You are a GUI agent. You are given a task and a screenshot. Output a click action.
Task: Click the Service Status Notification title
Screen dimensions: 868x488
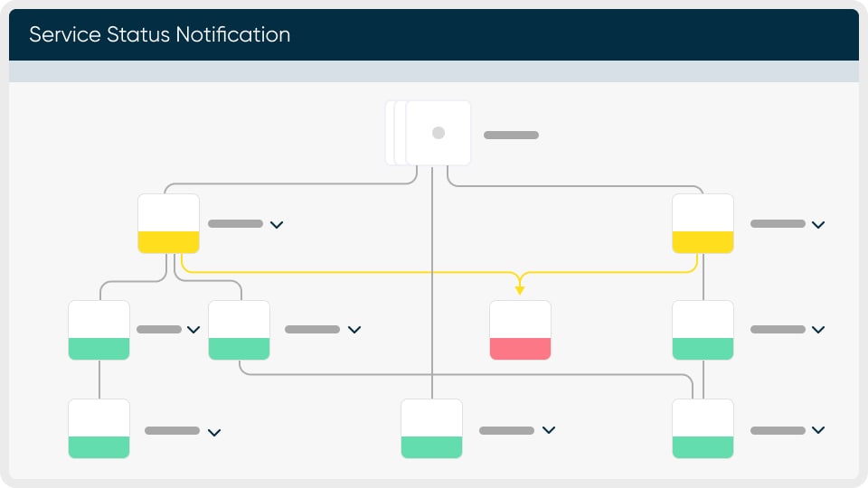pos(160,35)
